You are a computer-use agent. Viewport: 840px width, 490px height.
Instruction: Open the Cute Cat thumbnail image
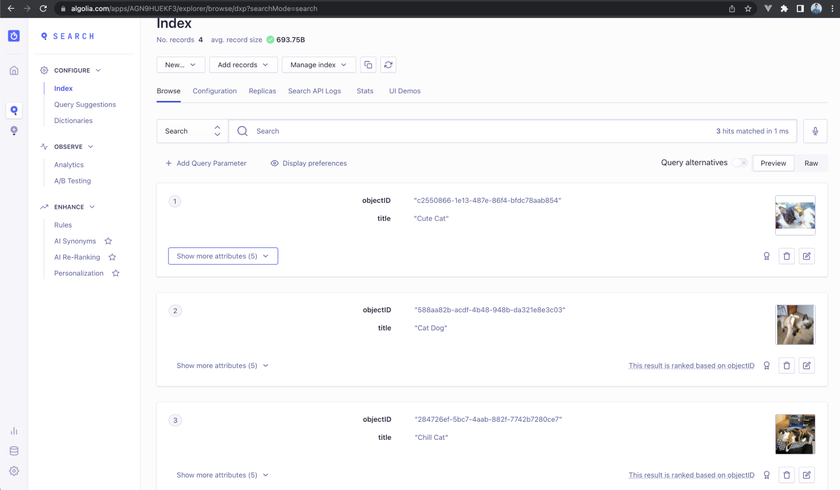795,215
